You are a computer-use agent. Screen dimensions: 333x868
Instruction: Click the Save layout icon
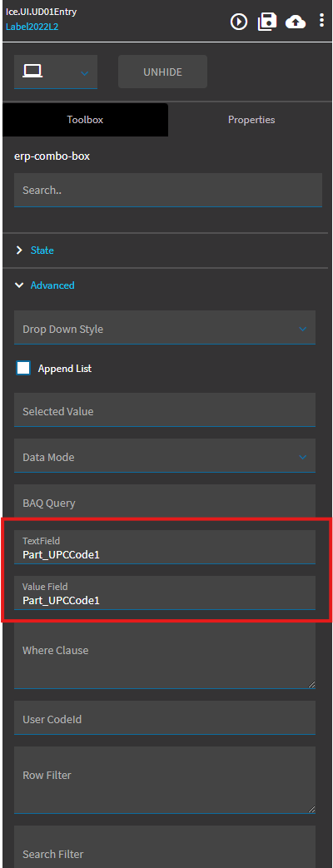[267, 22]
